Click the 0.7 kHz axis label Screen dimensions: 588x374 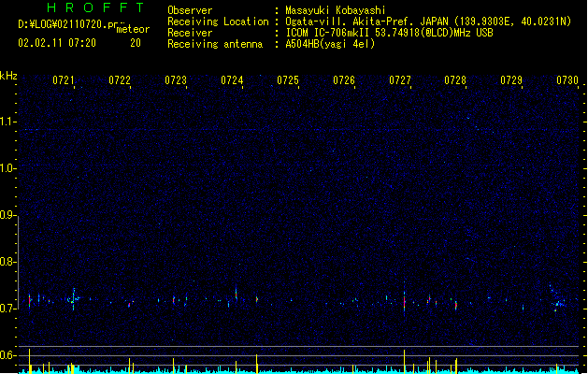point(8,309)
